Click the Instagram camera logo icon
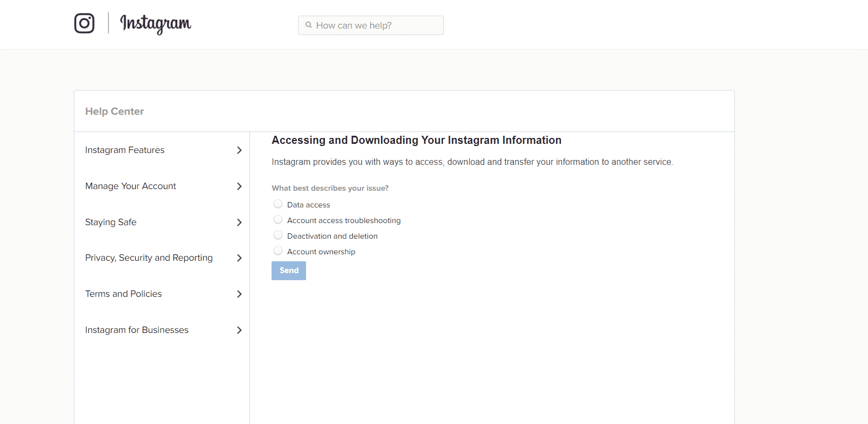This screenshot has width=868, height=424. click(x=84, y=23)
